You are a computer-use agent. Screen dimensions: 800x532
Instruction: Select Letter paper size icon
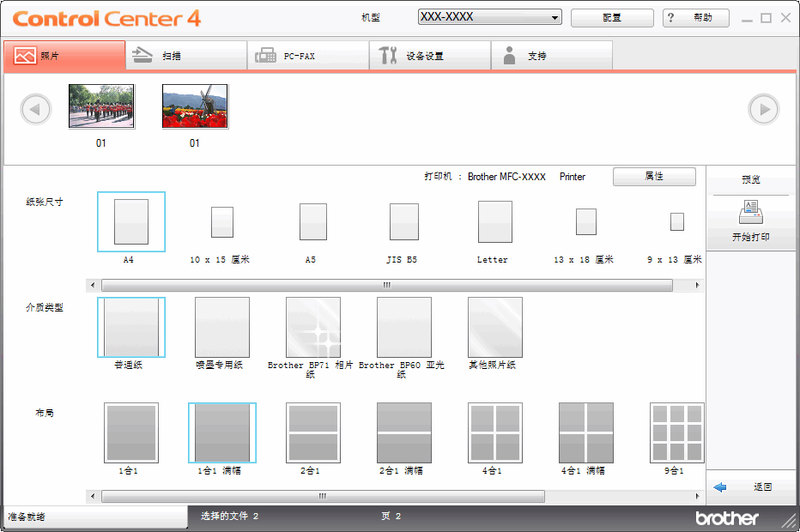pyautogui.click(x=494, y=221)
